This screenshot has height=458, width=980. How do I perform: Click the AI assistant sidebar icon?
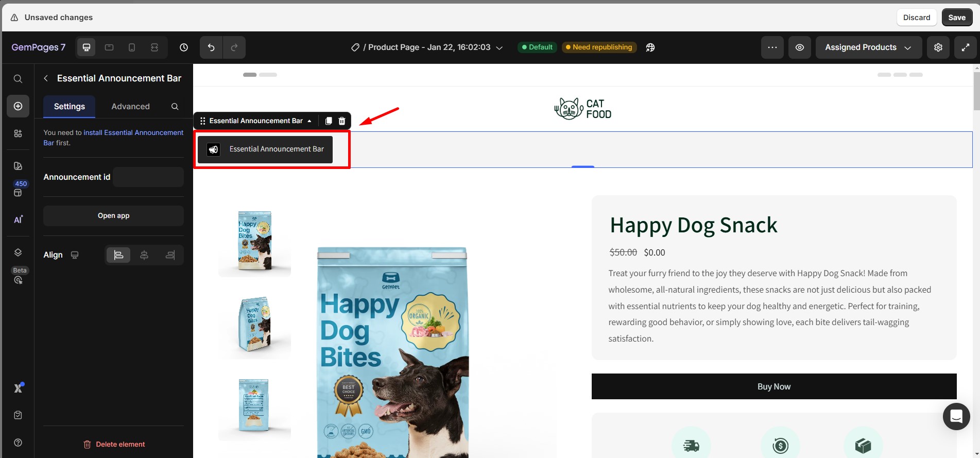pyautogui.click(x=18, y=219)
